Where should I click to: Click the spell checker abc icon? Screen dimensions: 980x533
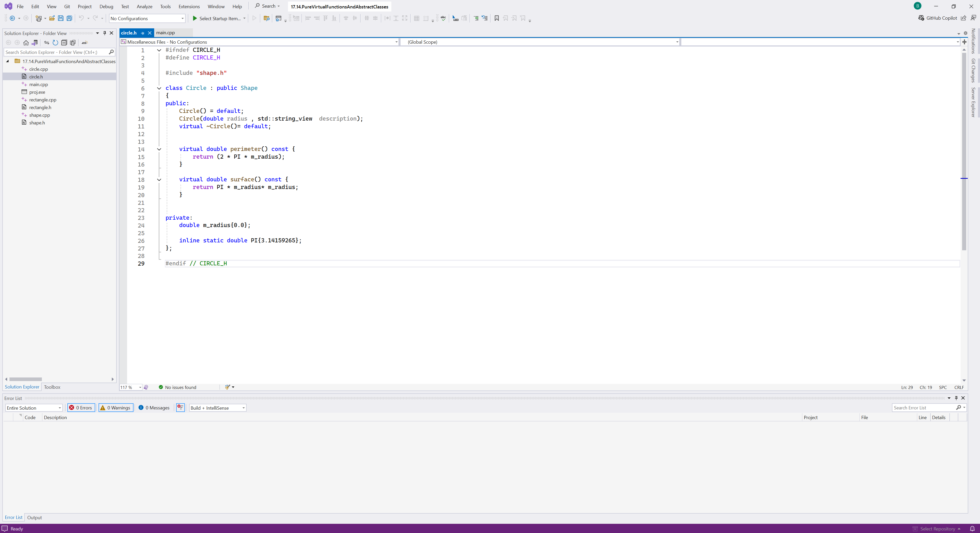click(443, 18)
